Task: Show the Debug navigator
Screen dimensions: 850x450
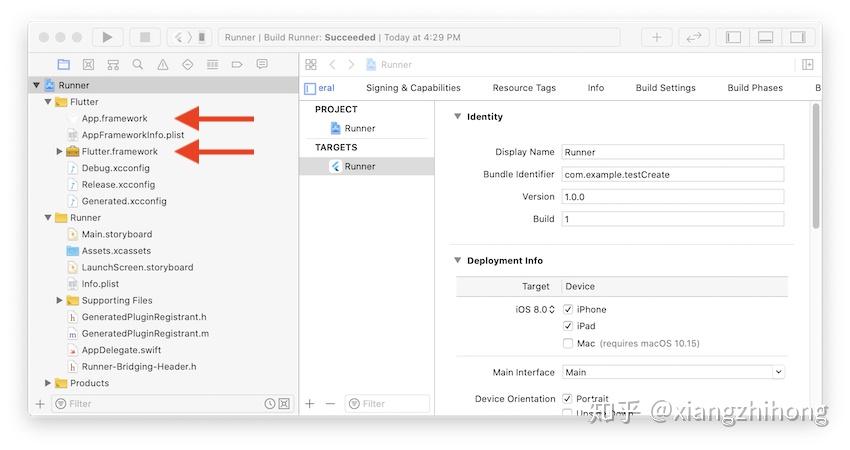Action: (212, 65)
